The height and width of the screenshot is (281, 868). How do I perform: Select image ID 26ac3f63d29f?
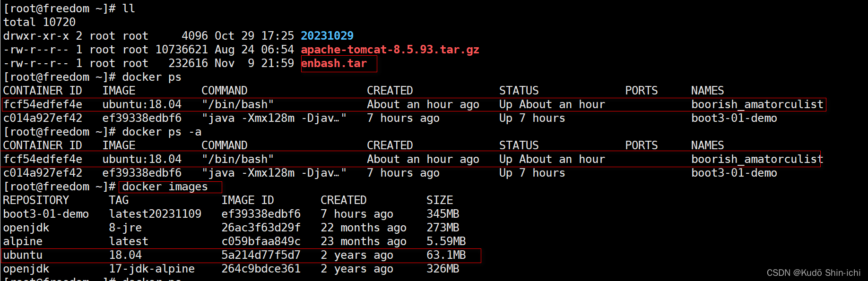(260, 228)
